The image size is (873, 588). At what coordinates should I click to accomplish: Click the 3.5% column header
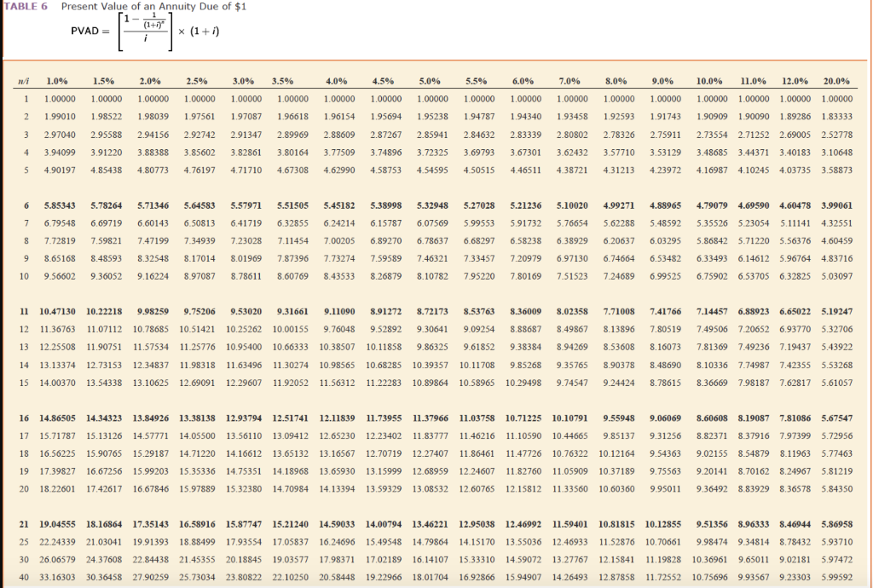coord(282,81)
